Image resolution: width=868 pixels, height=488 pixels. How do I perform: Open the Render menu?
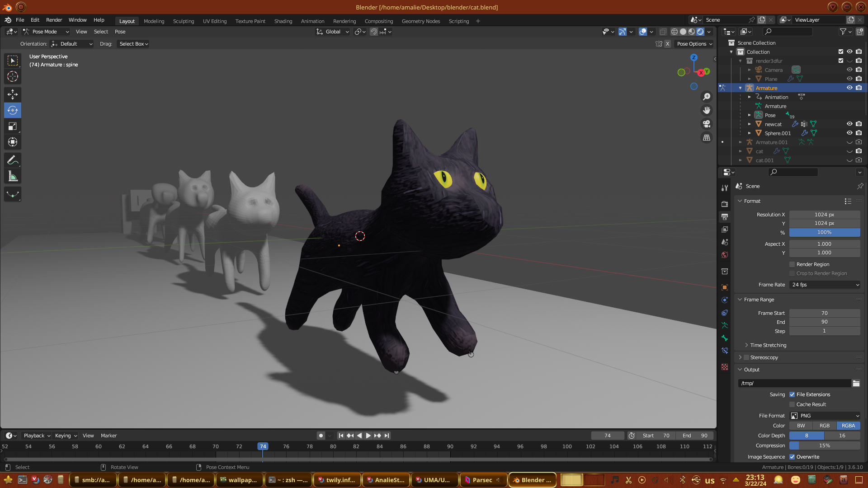[54, 20]
